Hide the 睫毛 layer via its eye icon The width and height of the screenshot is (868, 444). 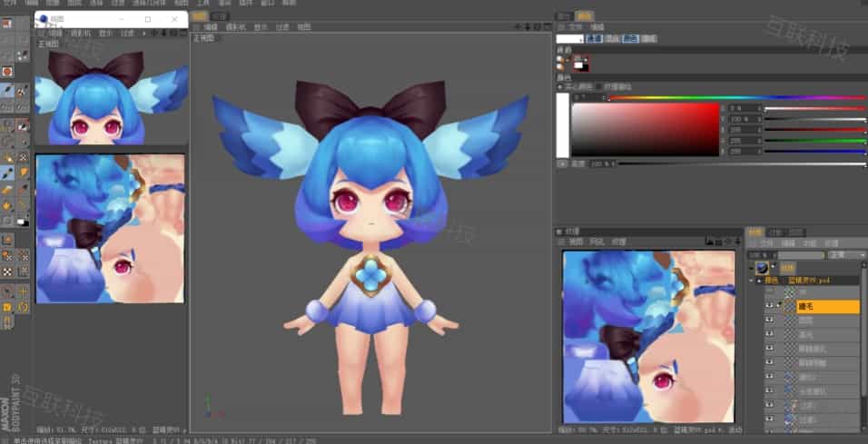[x=769, y=306]
